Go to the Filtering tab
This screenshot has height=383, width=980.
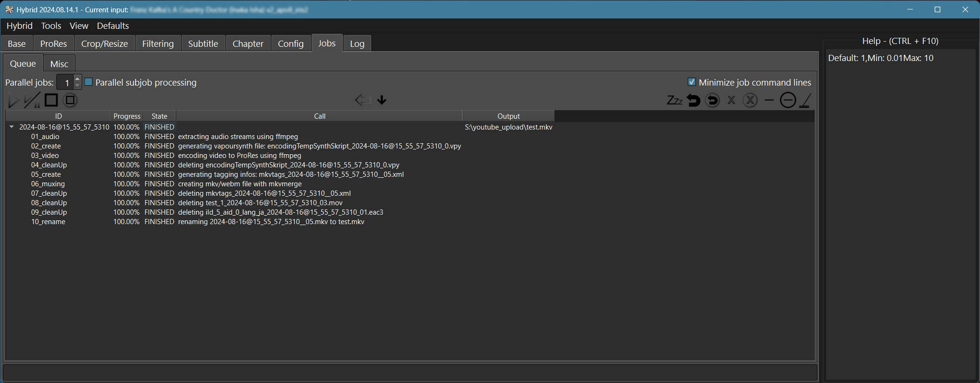[158, 44]
